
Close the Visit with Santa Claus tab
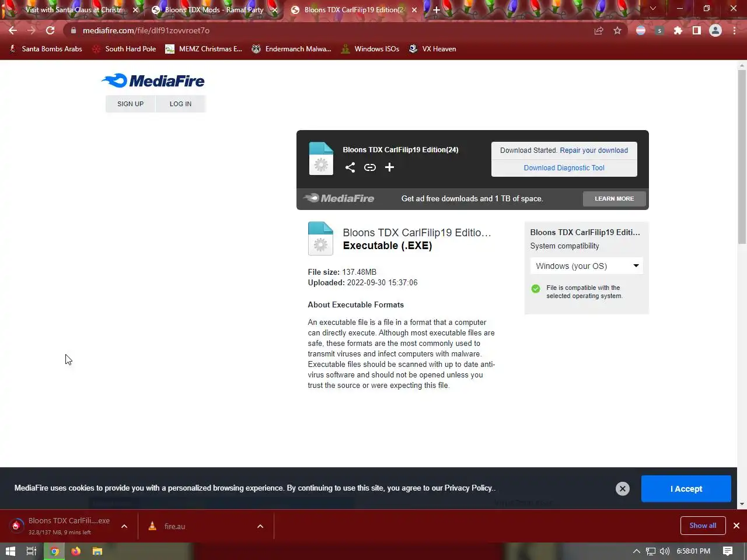coord(135,10)
